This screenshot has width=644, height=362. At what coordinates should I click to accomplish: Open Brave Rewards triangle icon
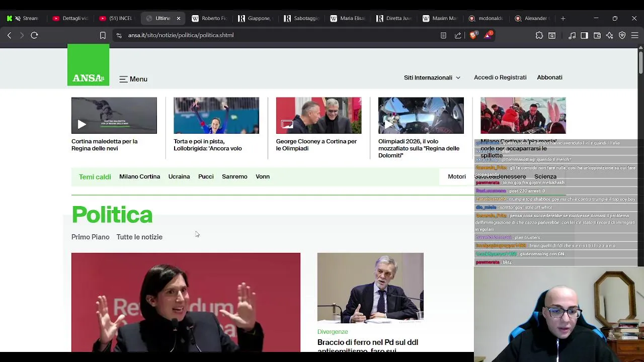point(488,35)
